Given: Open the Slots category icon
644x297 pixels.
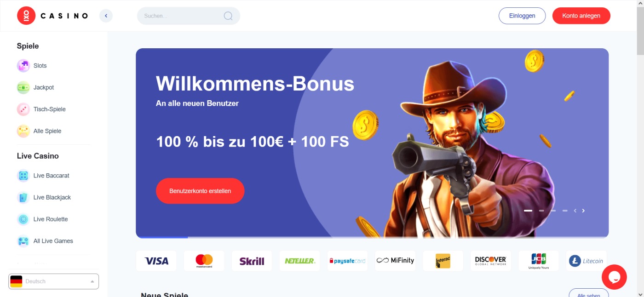Looking at the screenshot, I should [x=23, y=66].
